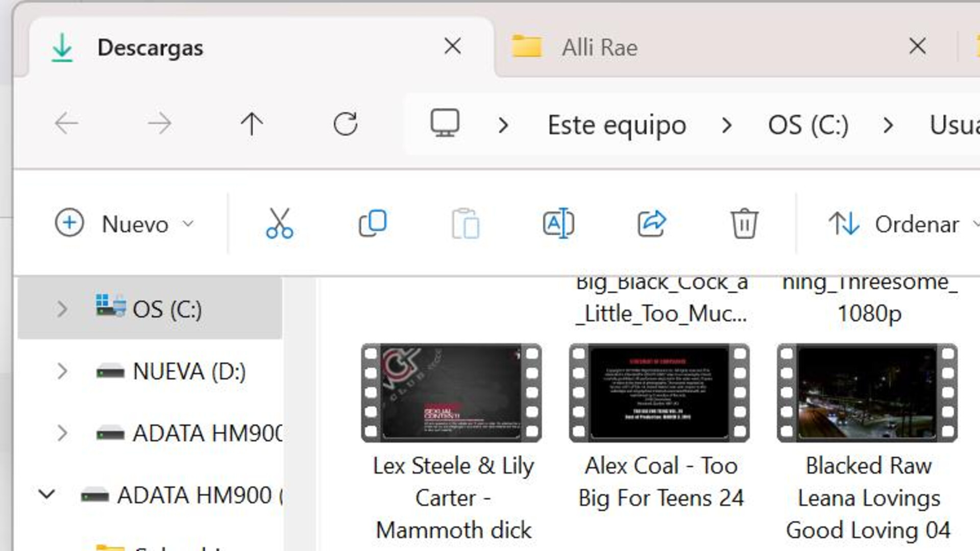
Task: Collapse the expanded ADATA HM900 drive
Action: [46, 495]
